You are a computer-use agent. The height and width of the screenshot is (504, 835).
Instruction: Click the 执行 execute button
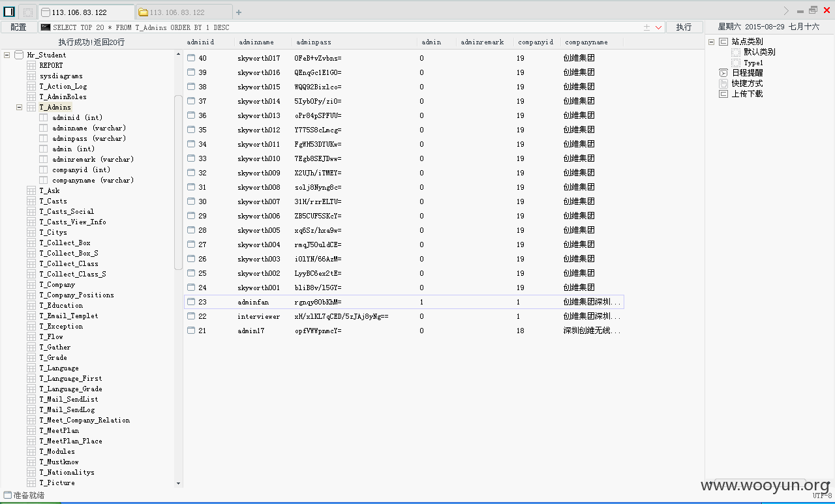click(x=684, y=27)
